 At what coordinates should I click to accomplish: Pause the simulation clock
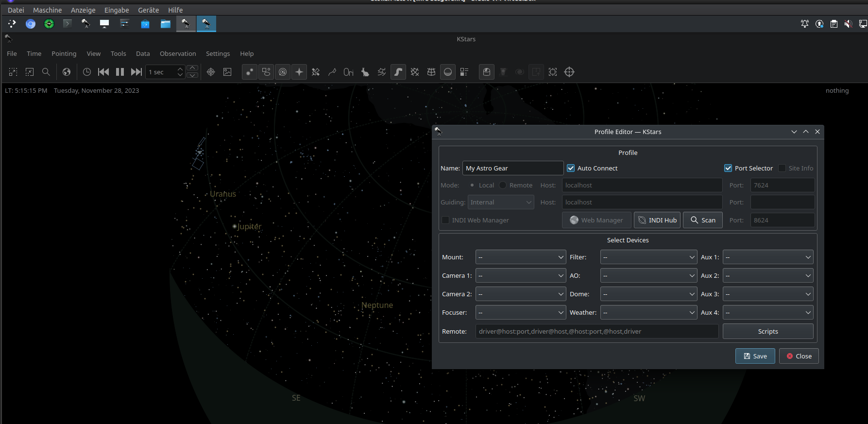point(120,72)
